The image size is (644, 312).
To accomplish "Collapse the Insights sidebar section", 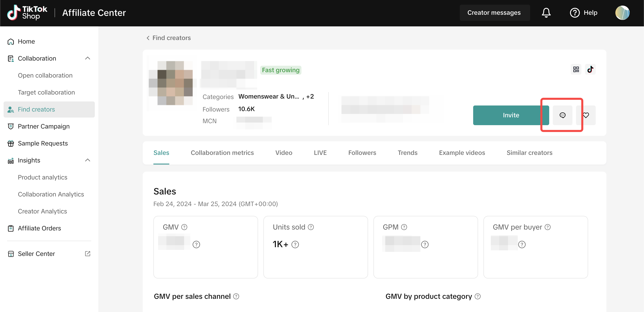I will (x=87, y=160).
